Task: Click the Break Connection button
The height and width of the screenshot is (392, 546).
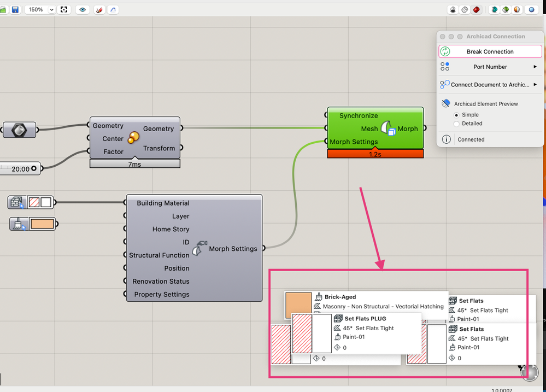Action: 490,51
